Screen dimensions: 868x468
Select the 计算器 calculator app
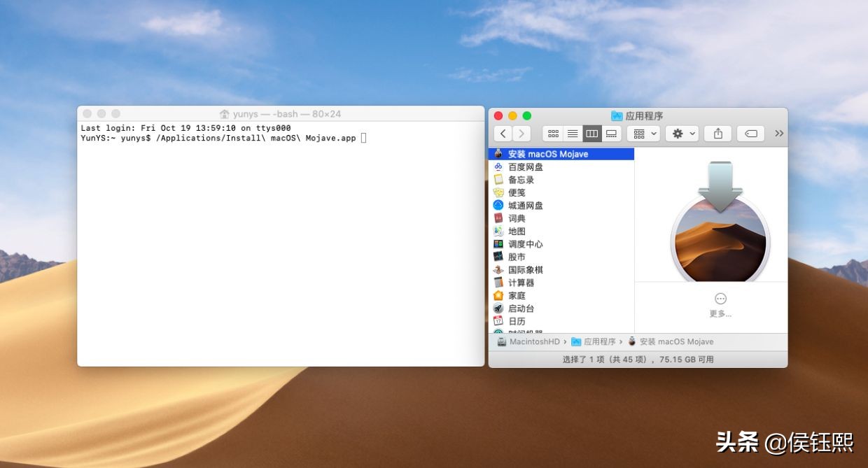click(x=523, y=282)
